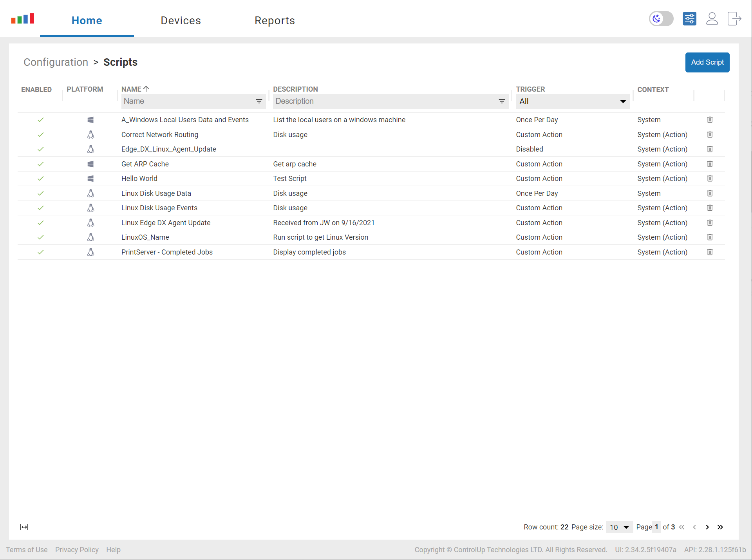Expand the page size selector dropdown
This screenshot has height=560, width=752.
click(x=626, y=526)
